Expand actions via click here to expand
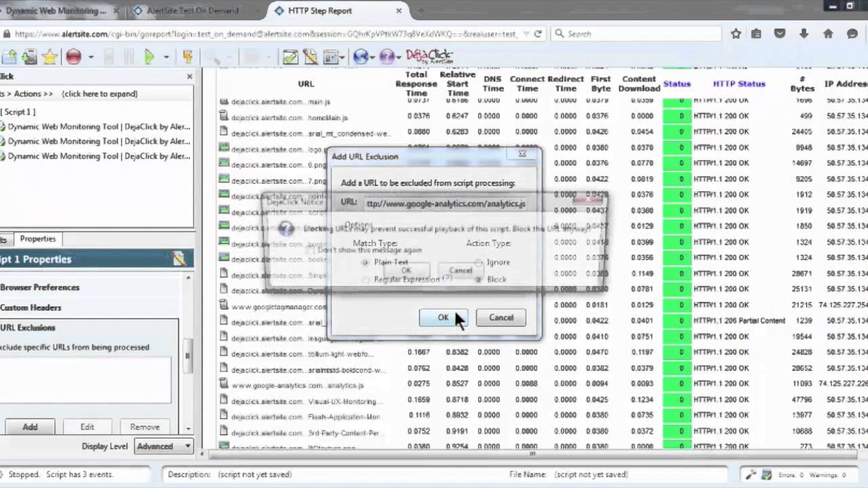This screenshot has height=488, width=868. (x=100, y=94)
